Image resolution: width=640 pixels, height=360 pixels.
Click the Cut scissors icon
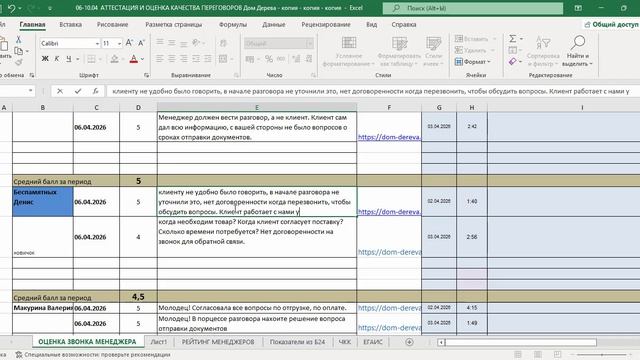[18, 40]
